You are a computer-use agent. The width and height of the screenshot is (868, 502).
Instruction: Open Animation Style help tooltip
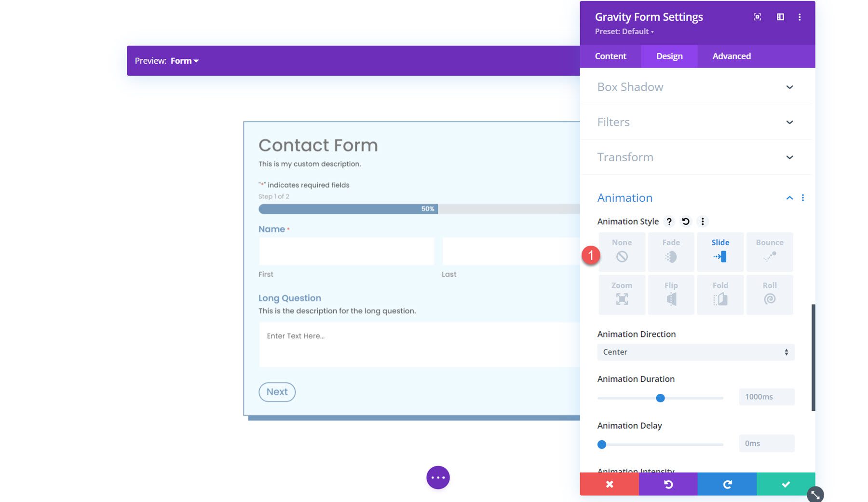[669, 222]
